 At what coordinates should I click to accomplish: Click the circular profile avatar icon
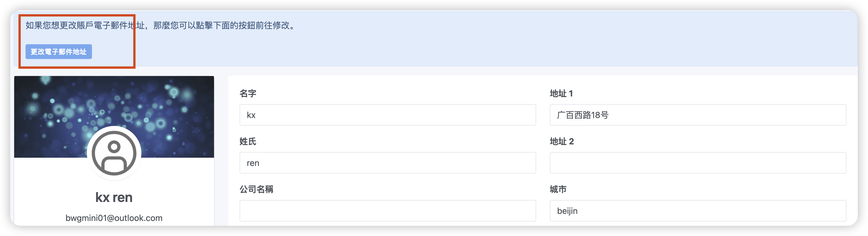114,153
